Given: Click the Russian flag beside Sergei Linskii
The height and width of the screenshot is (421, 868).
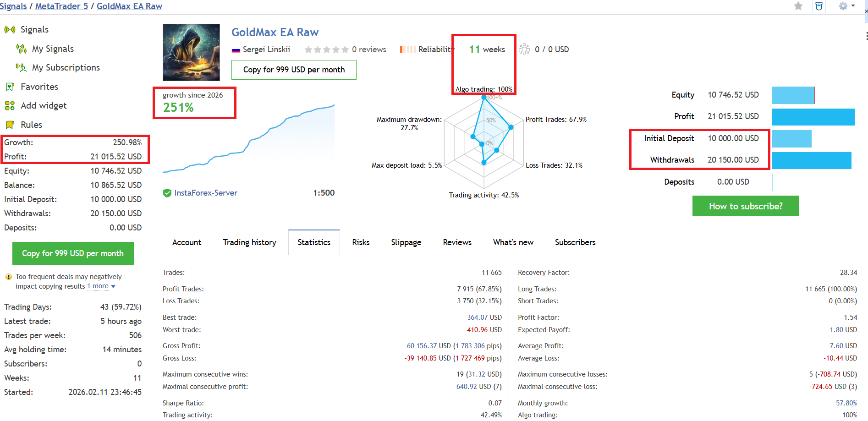Looking at the screenshot, I should pyautogui.click(x=236, y=50).
